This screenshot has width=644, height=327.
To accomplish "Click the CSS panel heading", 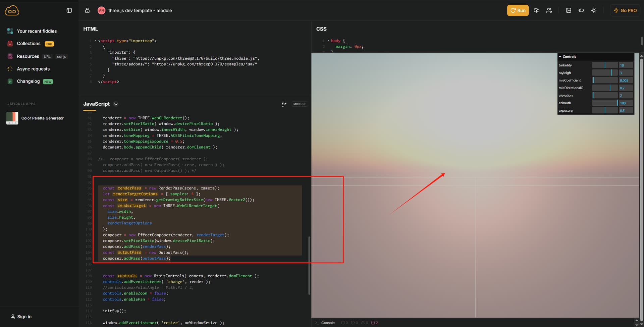I will 321,29.
